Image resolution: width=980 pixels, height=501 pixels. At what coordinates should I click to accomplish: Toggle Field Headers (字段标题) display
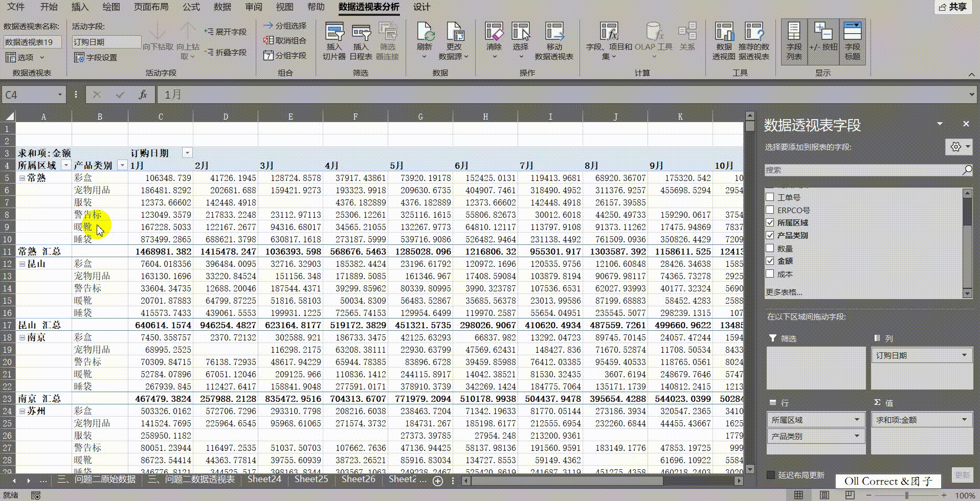point(852,42)
